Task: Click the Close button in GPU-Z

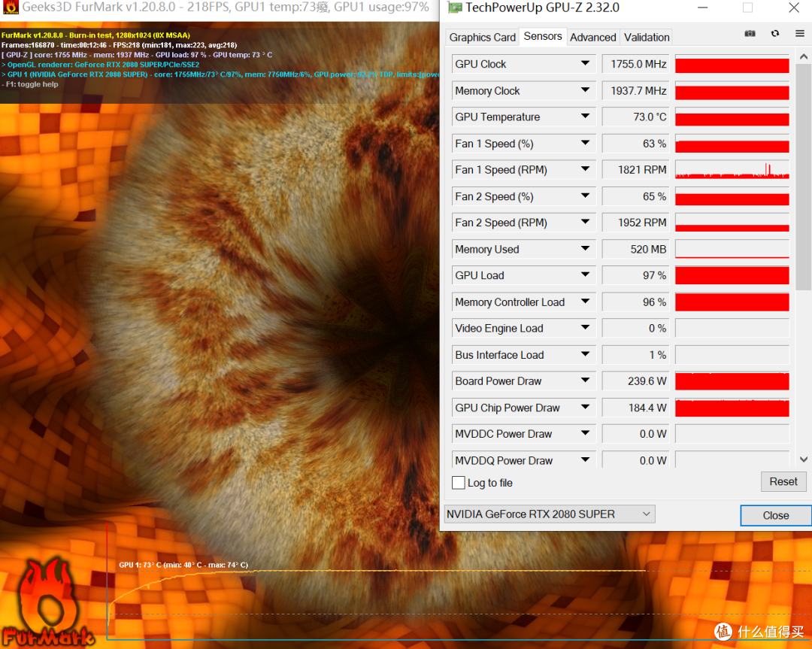Action: [x=775, y=515]
